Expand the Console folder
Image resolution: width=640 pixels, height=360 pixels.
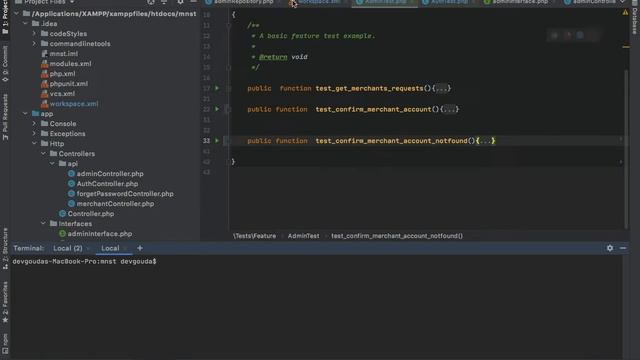[x=34, y=123]
